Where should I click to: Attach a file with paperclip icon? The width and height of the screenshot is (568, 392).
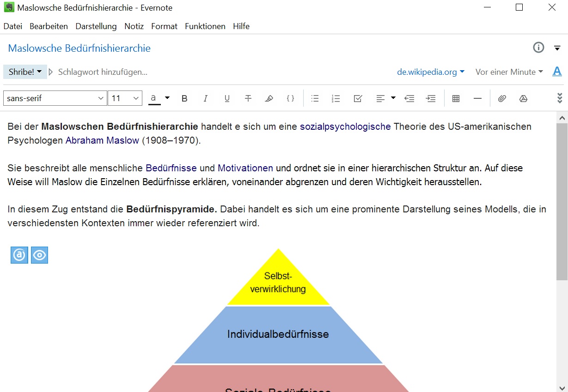[x=502, y=98]
